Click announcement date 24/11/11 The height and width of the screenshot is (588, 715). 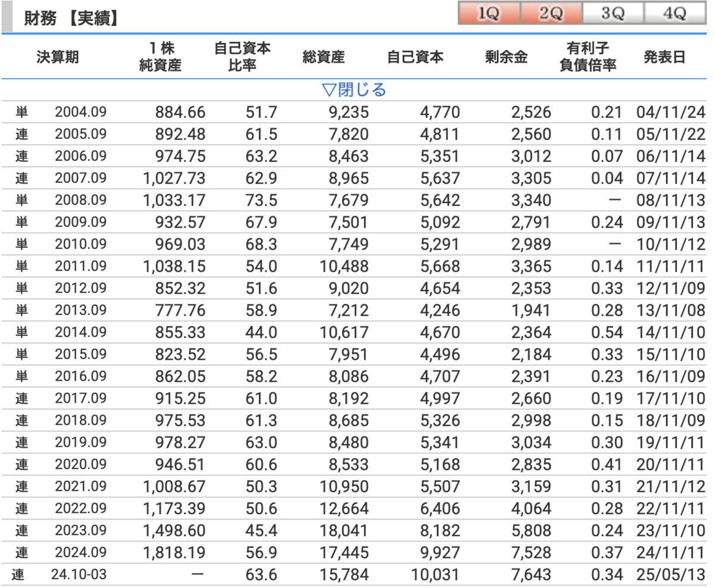coord(670,553)
